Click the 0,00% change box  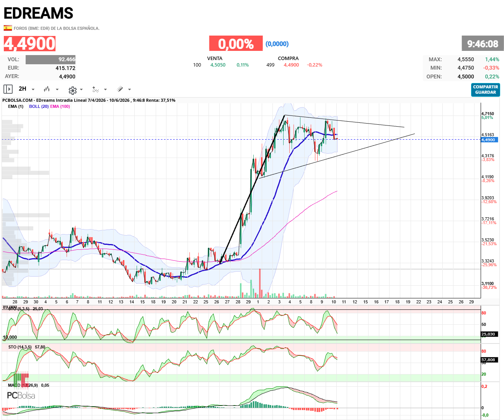(236, 44)
